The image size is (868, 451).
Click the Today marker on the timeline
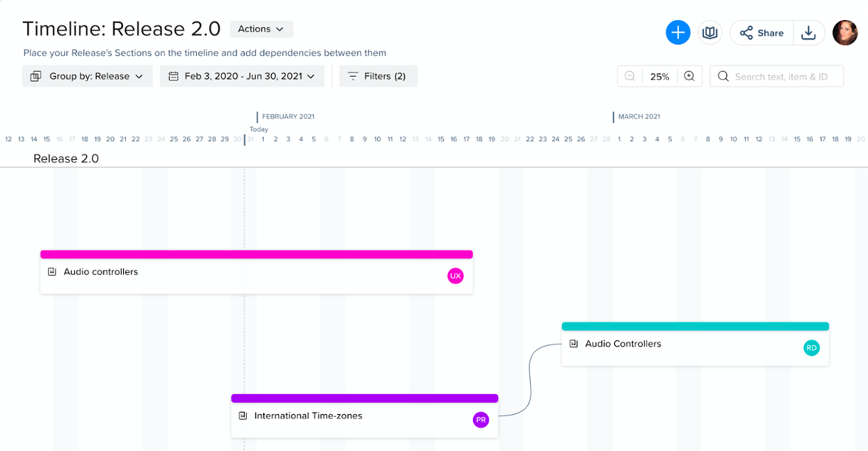(x=259, y=129)
